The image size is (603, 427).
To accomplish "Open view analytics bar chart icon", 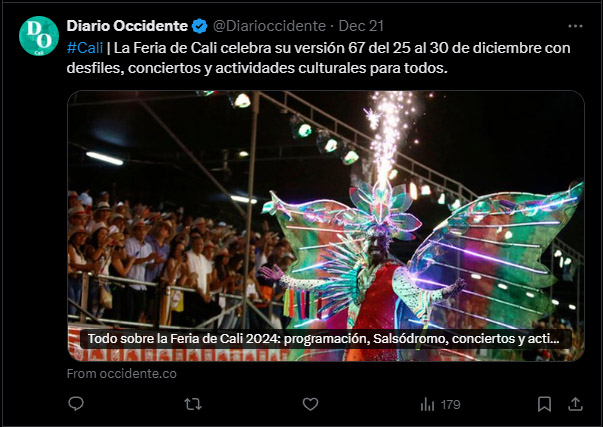I will pyautogui.click(x=427, y=404).
